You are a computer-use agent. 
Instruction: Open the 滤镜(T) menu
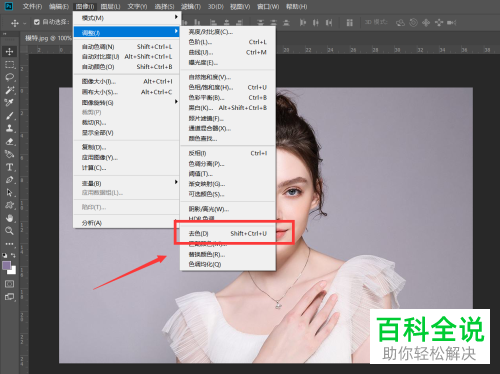[x=191, y=6]
